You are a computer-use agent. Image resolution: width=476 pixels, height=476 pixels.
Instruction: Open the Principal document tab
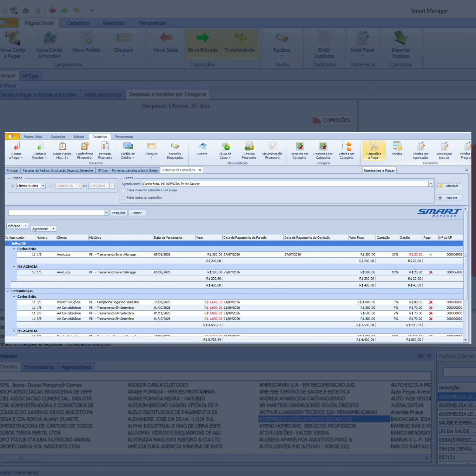12,170
